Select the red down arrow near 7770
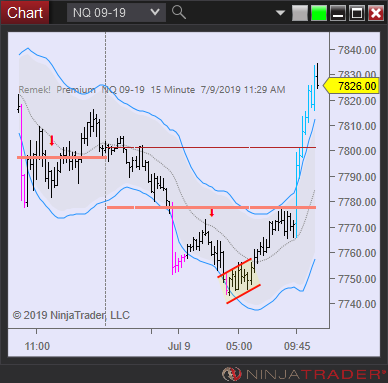 tap(212, 213)
